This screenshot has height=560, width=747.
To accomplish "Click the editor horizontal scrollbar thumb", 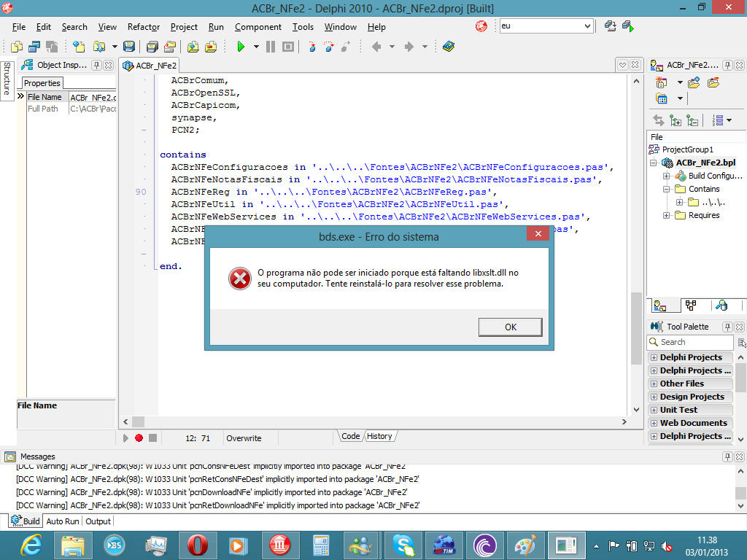I will [138, 422].
